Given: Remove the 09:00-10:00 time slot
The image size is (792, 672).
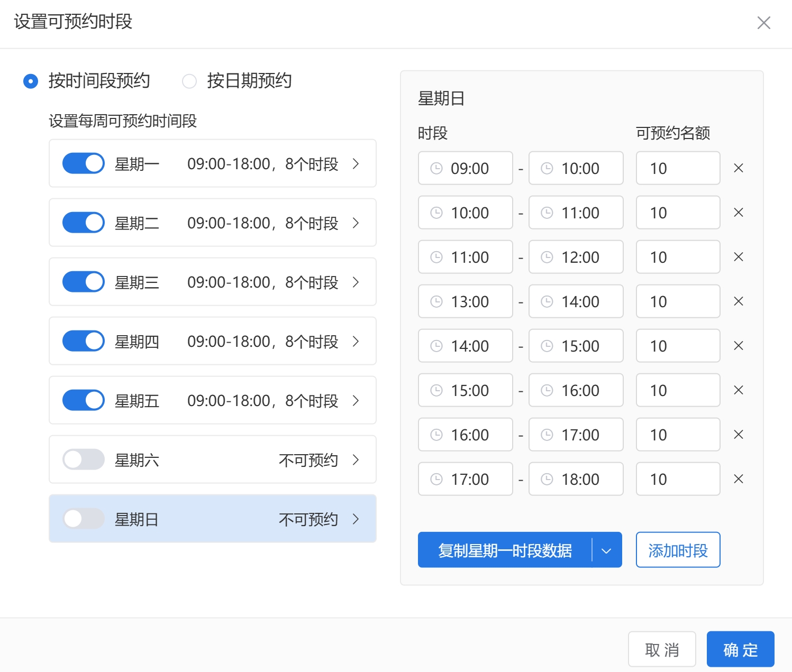Looking at the screenshot, I should click(739, 168).
